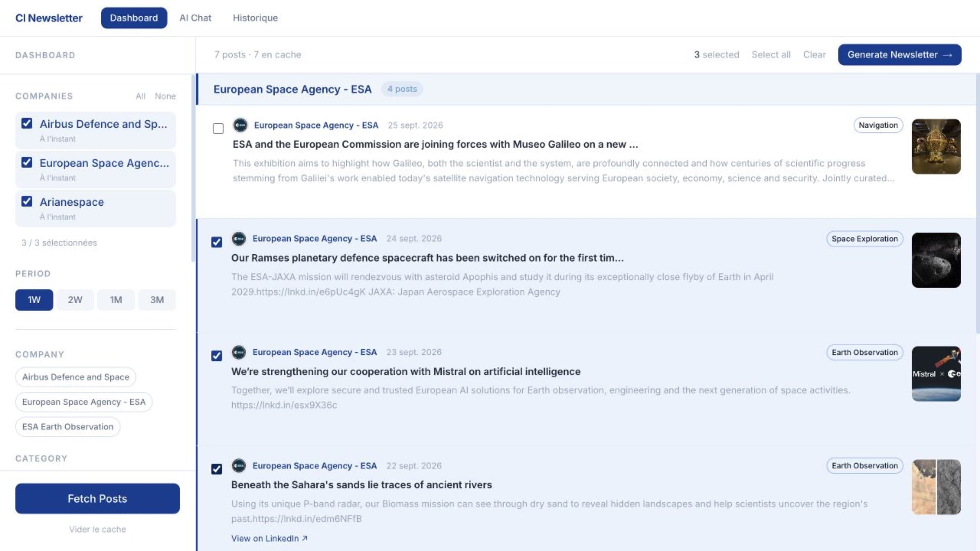The height and width of the screenshot is (551, 980).
Task: Click the Space Exploration category tag
Action: 864,239
